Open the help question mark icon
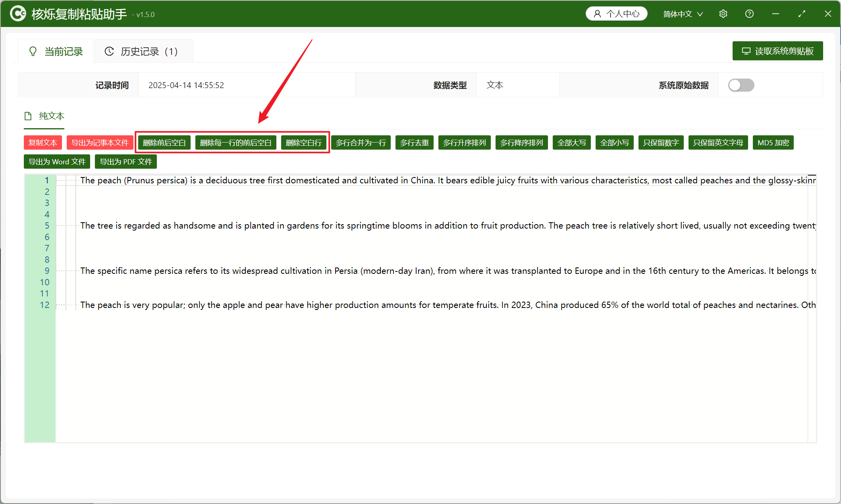This screenshot has height=504, width=841. click(x=749, y=14)
